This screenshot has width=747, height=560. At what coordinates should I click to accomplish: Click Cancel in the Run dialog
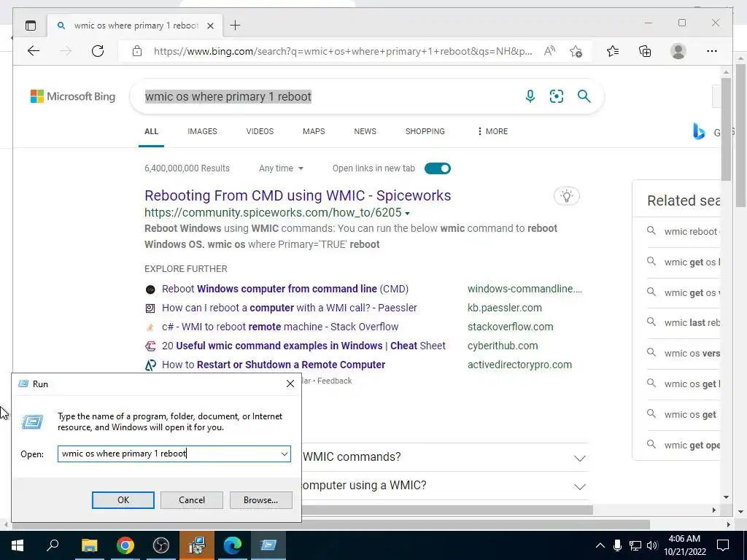pos(192,500)
